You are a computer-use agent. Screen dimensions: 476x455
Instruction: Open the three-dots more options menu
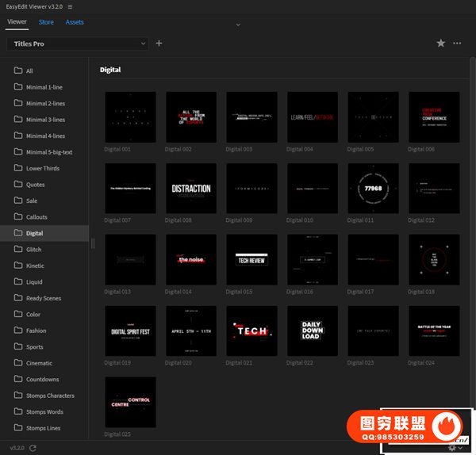coord(457,44)
